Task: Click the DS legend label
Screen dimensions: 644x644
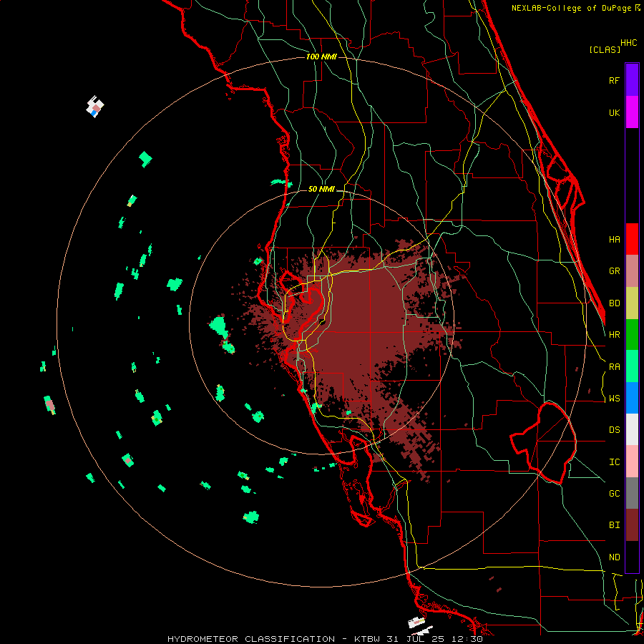Action: tap(614, 430)
